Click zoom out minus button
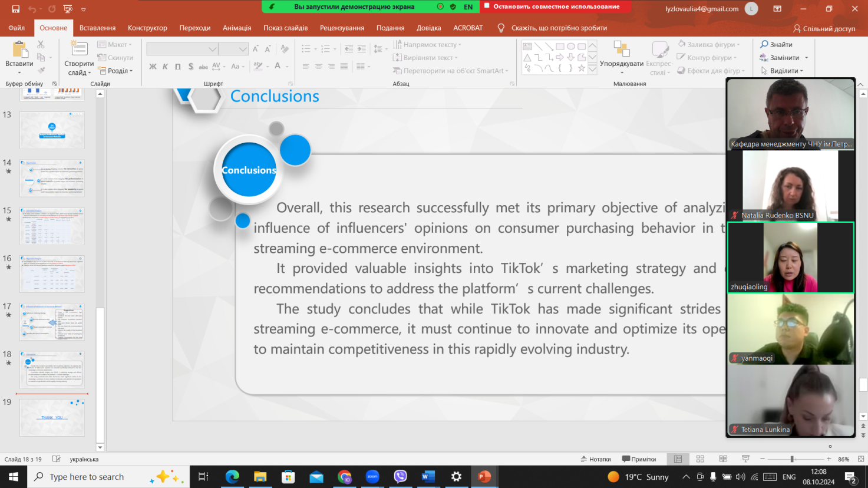 763,459
